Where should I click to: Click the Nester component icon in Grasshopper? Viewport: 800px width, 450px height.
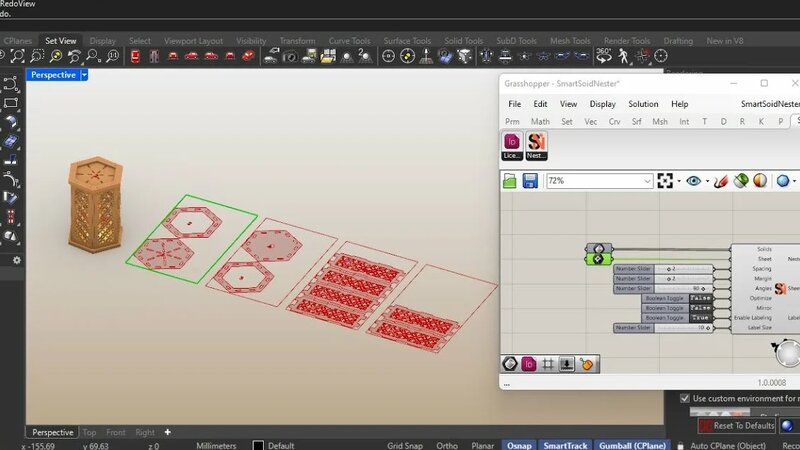(536, 145)
